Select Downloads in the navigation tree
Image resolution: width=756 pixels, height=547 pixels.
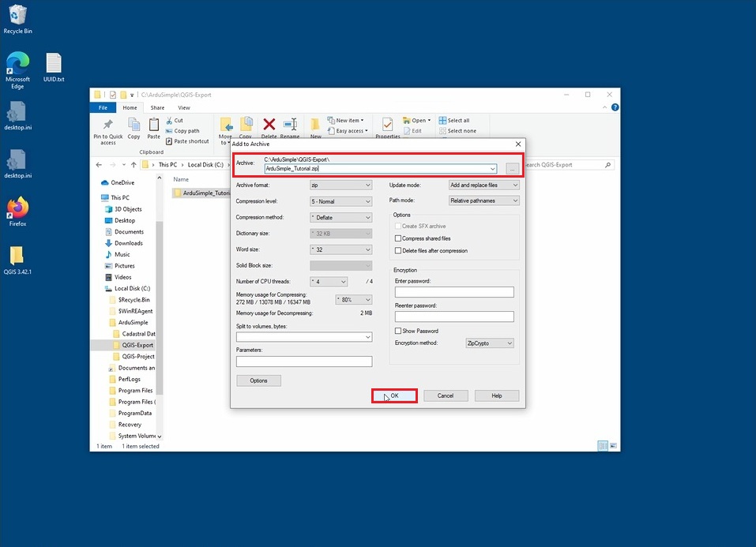click(128, 243)
